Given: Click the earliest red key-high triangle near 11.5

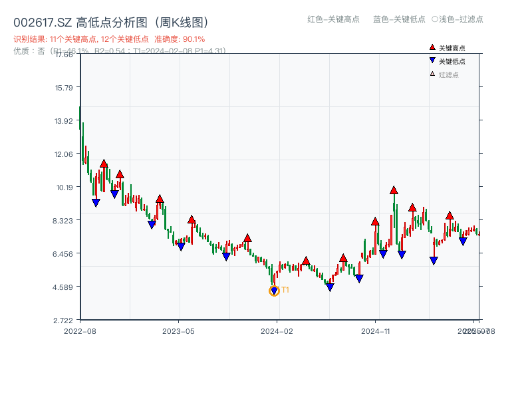Looking at the screenshot, I should click(104, 164).
